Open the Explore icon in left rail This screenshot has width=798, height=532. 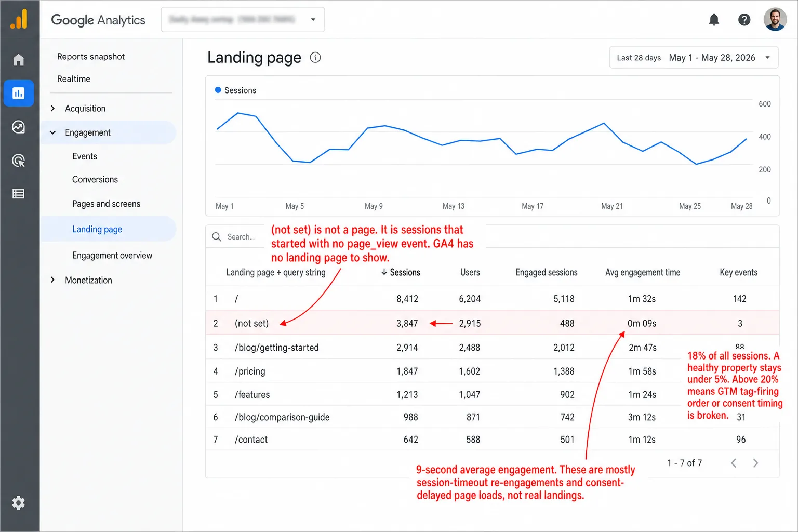(x=19, y=127)
